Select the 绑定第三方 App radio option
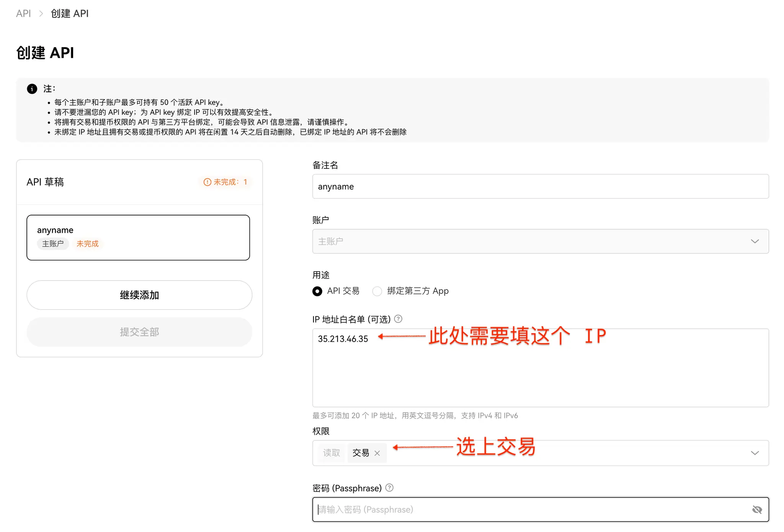The height and width of the screenshot is (532, 784). (377, 291)
